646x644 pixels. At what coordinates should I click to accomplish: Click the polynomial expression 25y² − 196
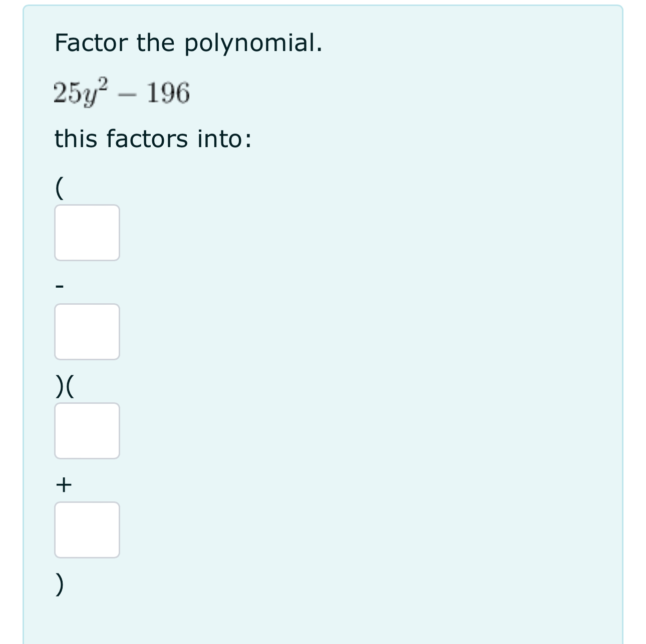click(x=120, y=92)
